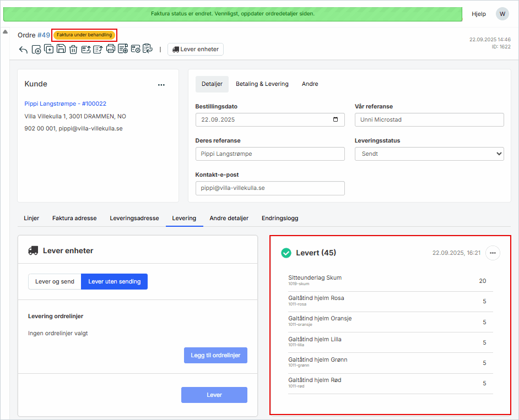Click the save (floppy disk) icon
The image size is (519, 420).
pos(61,49)
